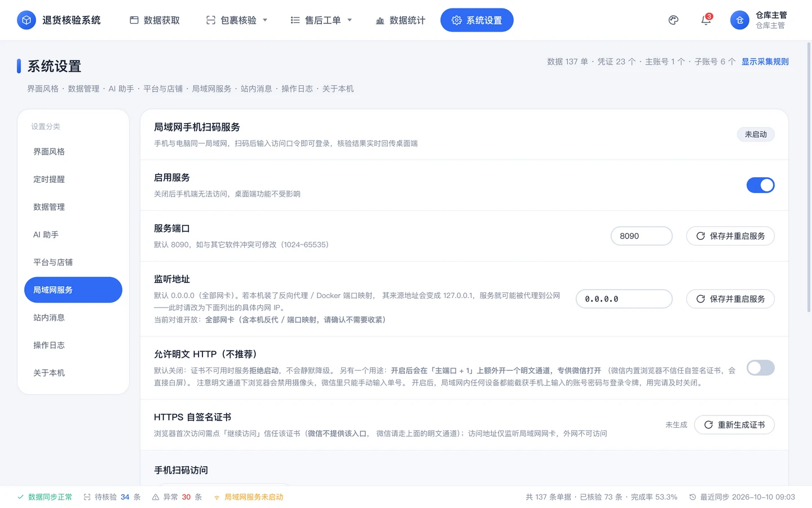Toggle the 启用服务 switch off
This screenshot has width=812, height=508.
pyautogui.click(x=760, y=185)
